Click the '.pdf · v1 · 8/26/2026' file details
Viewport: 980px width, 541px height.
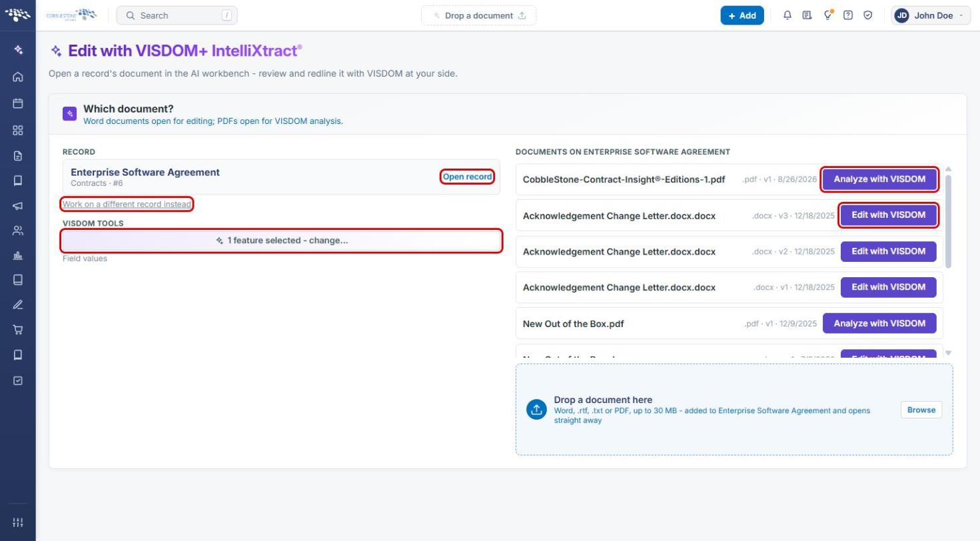[779, 179]
